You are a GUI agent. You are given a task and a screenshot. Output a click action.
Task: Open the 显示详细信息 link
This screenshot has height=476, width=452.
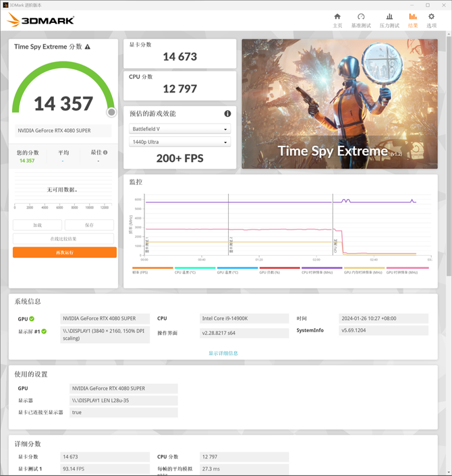(x=223, y=353)
